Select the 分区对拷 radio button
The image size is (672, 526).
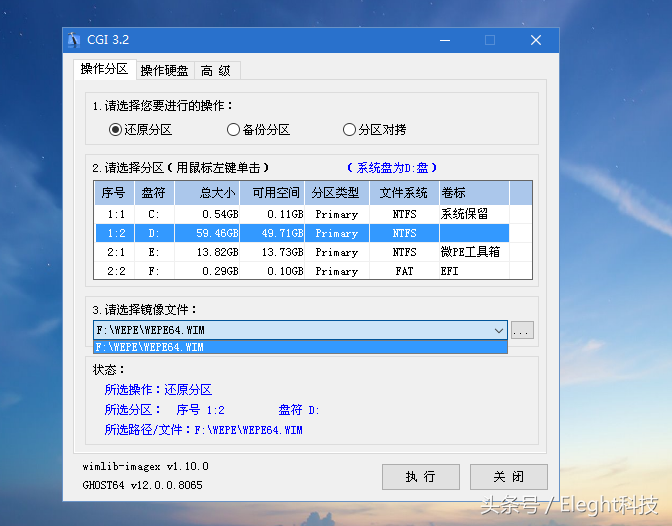pos(349,129)
